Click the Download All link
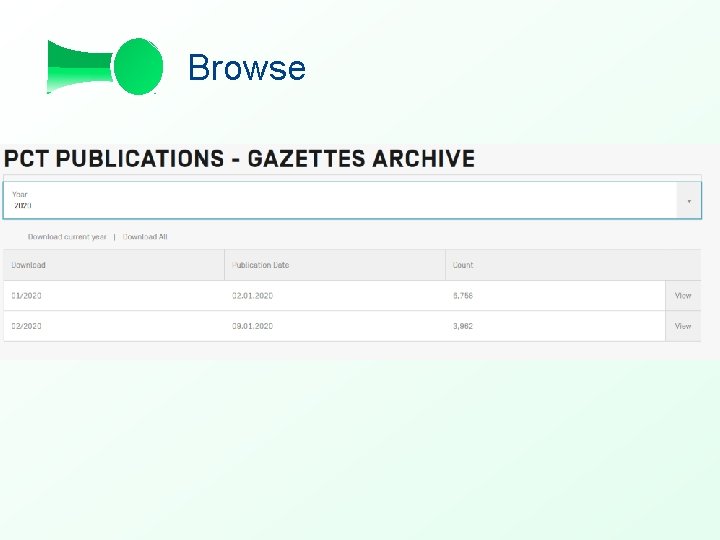Image resolution: width=720 pixels, height=540 pixels. [145, 237]
